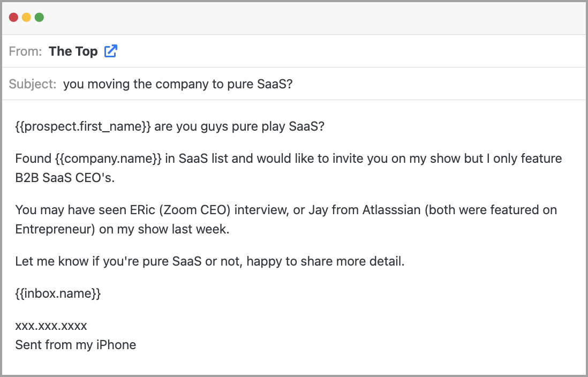Click the green maximize window button
Image resolution: width=588 pixels, height=377 pixels.
39,18
